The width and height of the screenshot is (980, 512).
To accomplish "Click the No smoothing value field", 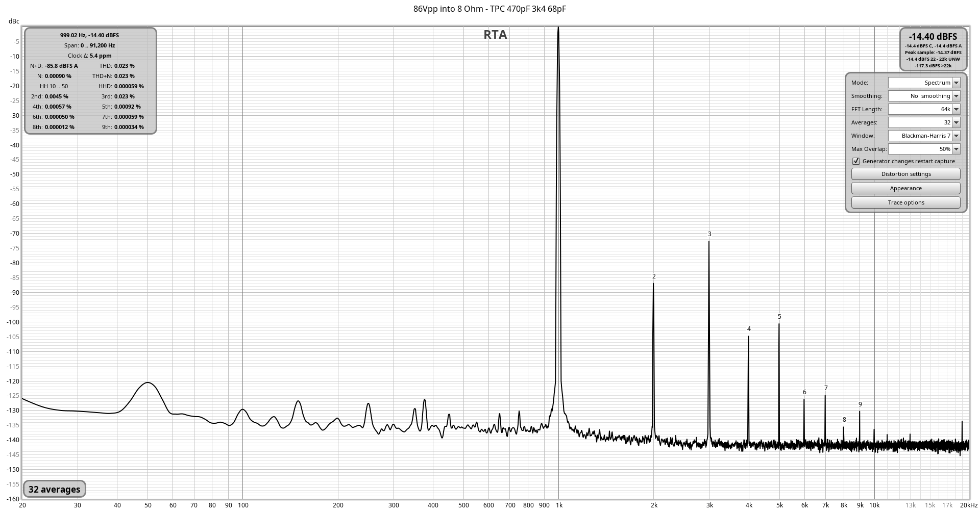I will pyautogui.click(x=920, y=96).
